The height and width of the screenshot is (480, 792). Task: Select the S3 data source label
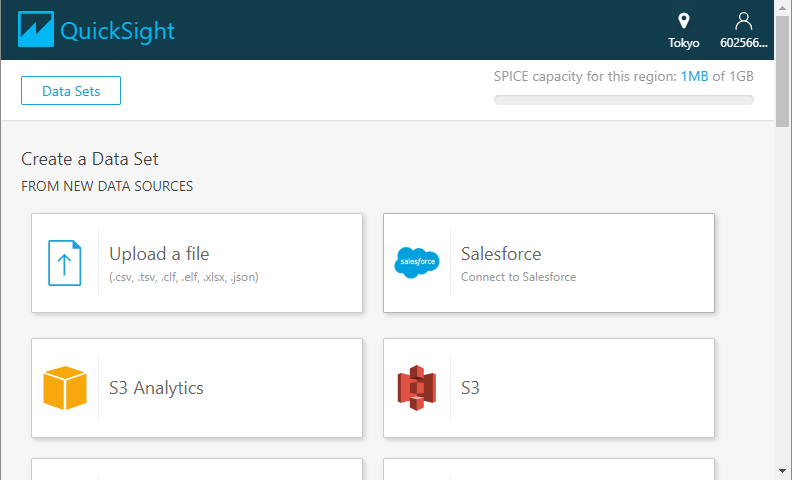[470, 388]
